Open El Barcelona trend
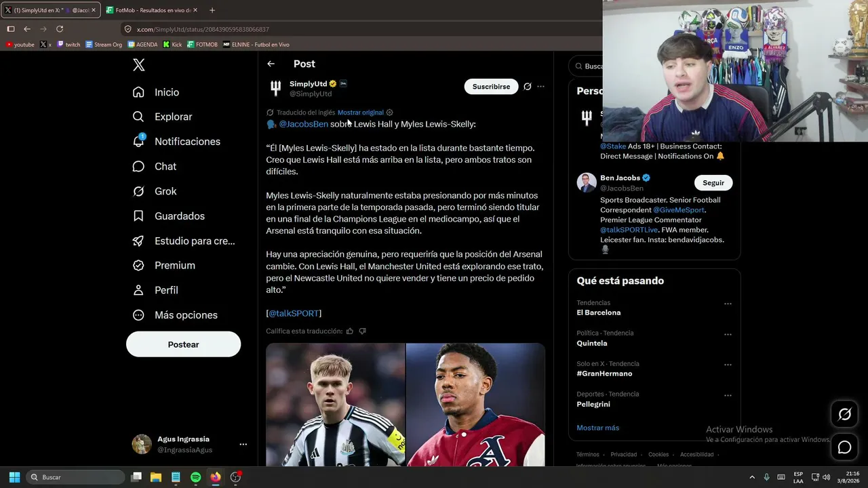 (x=599, y=312)
